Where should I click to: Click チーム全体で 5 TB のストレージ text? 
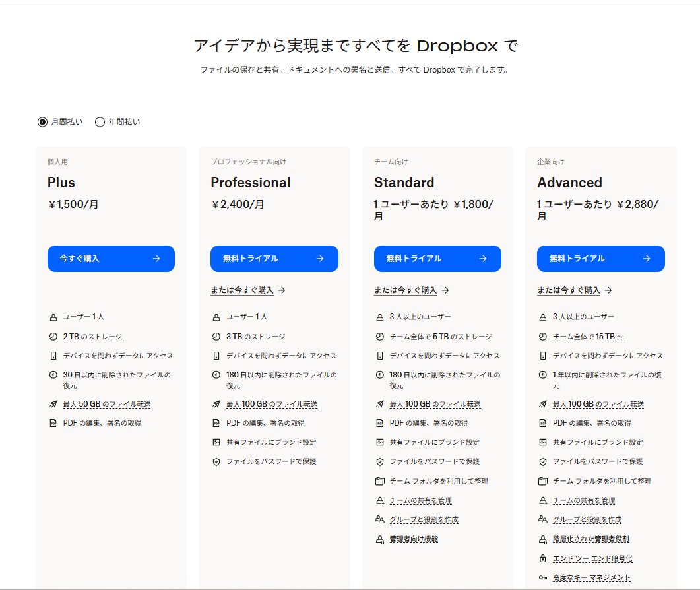pos(441,337)
